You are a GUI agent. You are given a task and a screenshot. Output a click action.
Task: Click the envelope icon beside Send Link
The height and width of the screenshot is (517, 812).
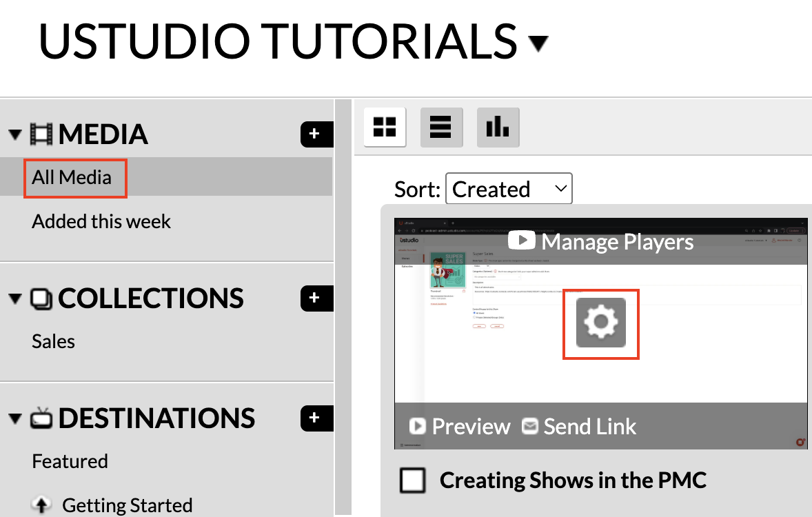point(530,426)
